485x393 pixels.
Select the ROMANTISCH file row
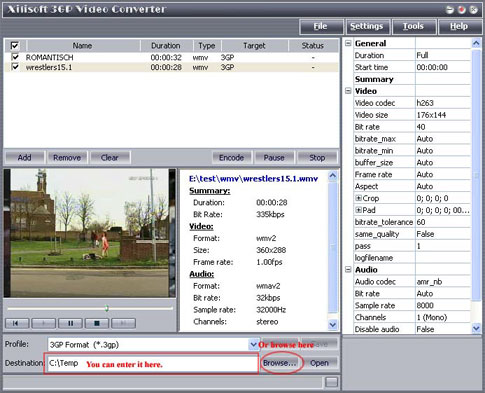point(171,57)
